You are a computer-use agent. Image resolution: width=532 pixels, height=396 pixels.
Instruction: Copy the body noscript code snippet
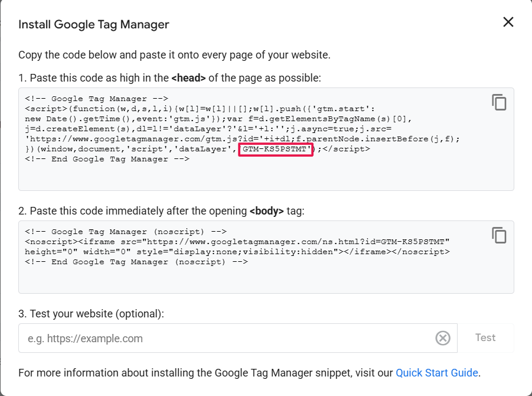point(499,235)
